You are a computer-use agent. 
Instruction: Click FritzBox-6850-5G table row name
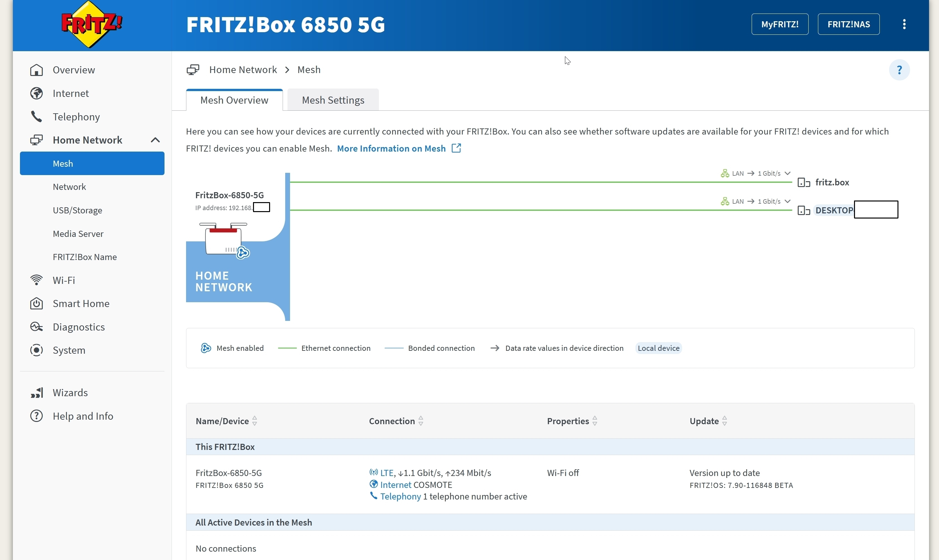(229, 473)
